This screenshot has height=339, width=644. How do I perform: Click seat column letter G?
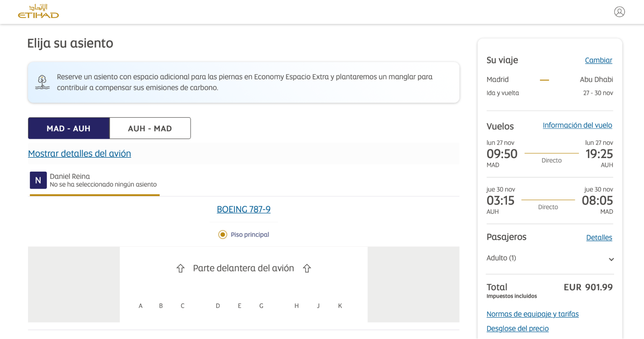[x=261, y=306]
